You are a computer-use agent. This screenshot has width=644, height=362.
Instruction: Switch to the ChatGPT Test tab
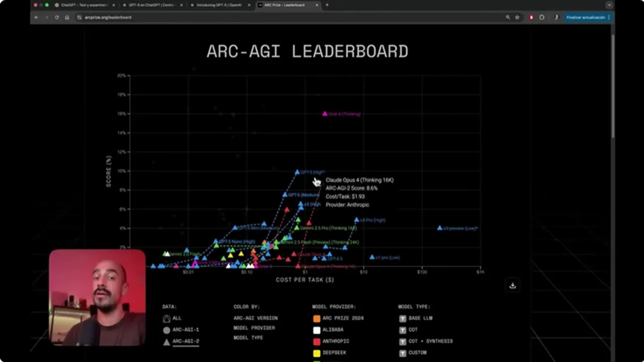(84, 5)
